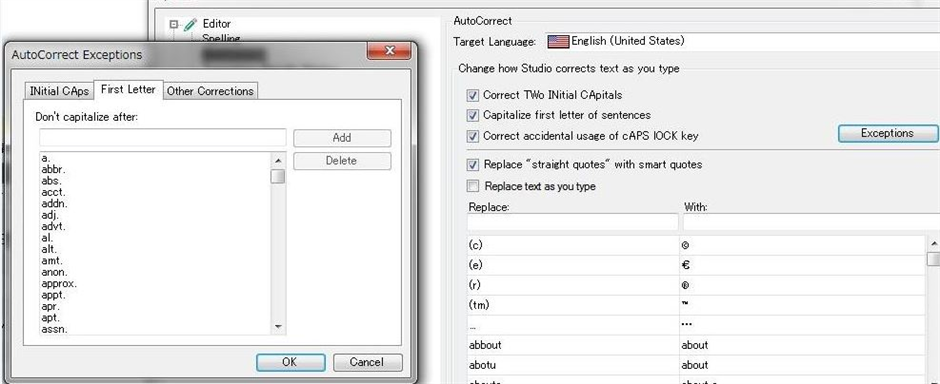940x384 pixels.
Task: Click the Exceptions button
Action: (887, 133)
